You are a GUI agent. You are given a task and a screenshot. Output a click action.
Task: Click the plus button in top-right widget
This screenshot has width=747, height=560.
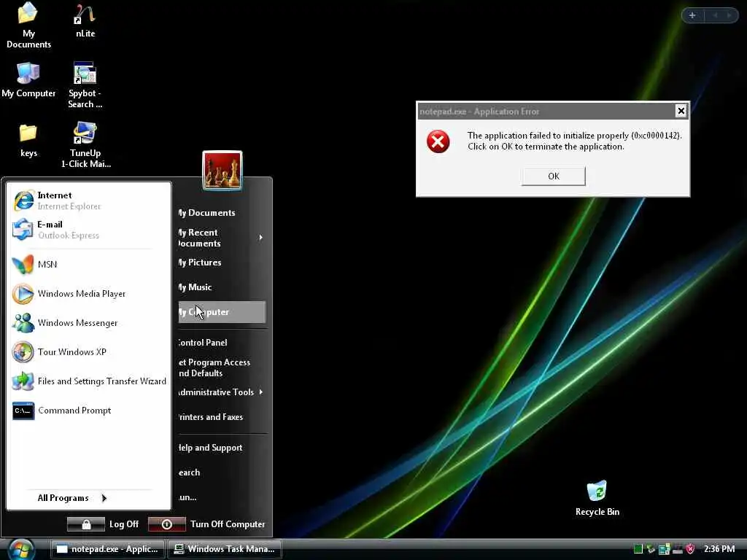tap(692, 16)
